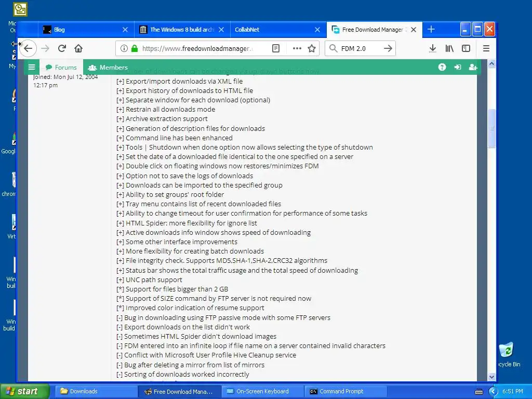532x399 pixels.
Task: Click line 'UNC path support'
Action: [x=149, y=280]
